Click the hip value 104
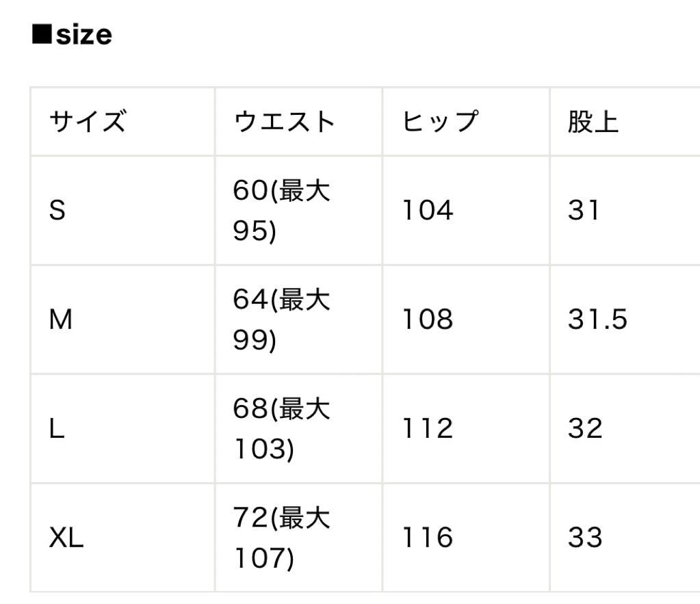The width and height of the screenshot is (700, 604). pos(427,210)
